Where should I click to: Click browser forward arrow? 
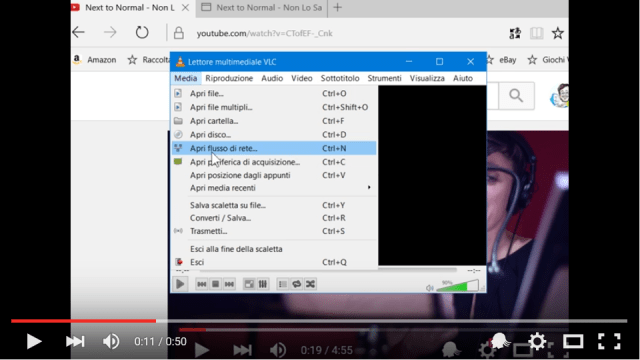pos(110,32)
